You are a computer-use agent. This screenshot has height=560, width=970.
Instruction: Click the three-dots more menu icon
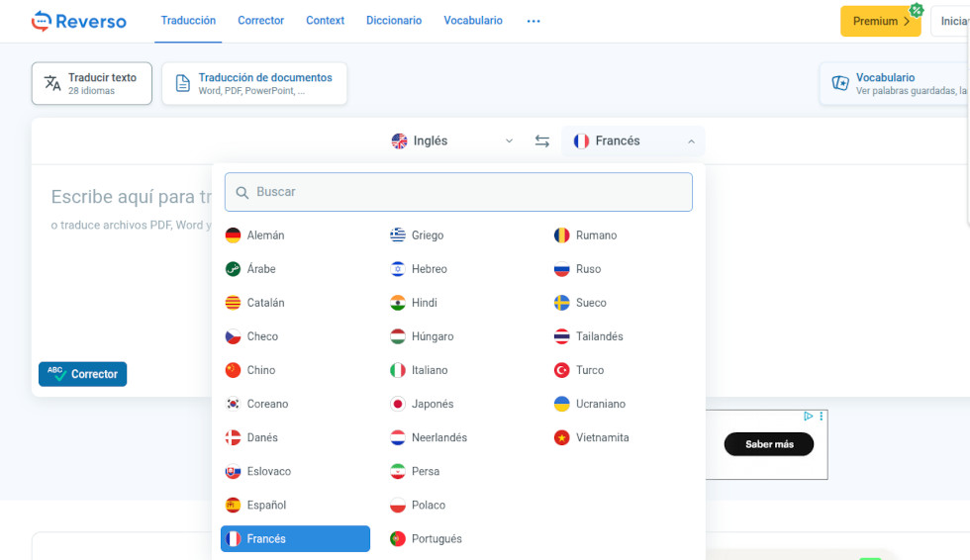(533, 21)
